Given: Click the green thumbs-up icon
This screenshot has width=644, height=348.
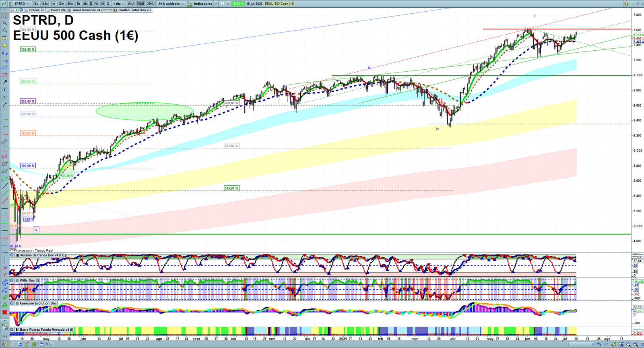Looking at the screenshot, I should (x=4, y=305).
